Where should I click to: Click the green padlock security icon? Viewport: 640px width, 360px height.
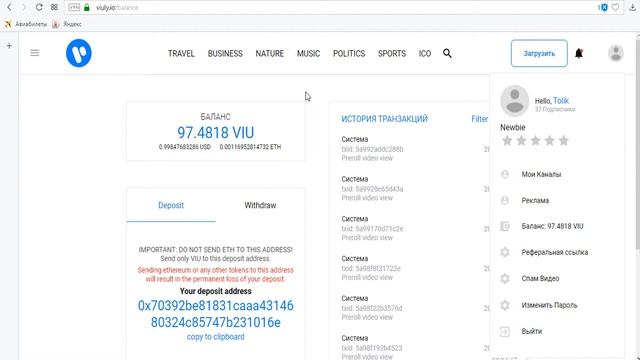coord(87,7)
